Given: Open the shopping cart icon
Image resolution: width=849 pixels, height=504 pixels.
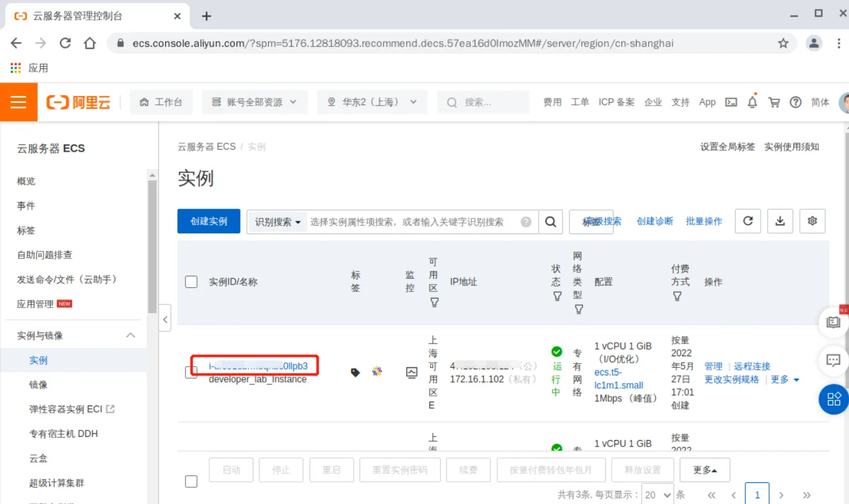Looking at the screenshot, I should pos(774,102).
